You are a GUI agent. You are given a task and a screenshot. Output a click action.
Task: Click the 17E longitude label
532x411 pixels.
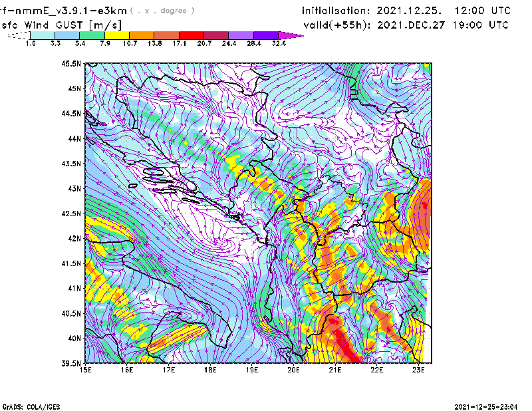click(x=169, y=370)
